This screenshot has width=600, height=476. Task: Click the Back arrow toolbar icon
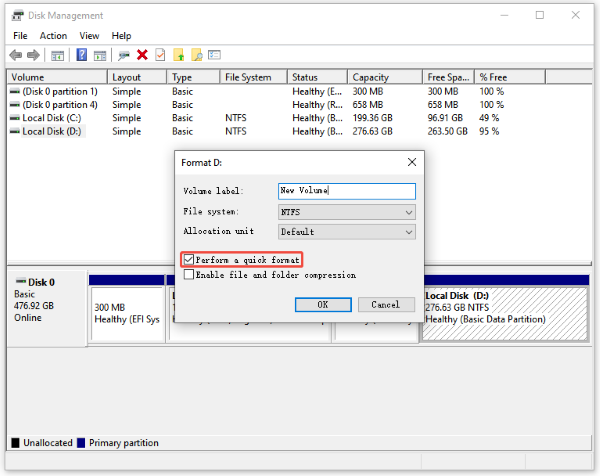(15, 55)
